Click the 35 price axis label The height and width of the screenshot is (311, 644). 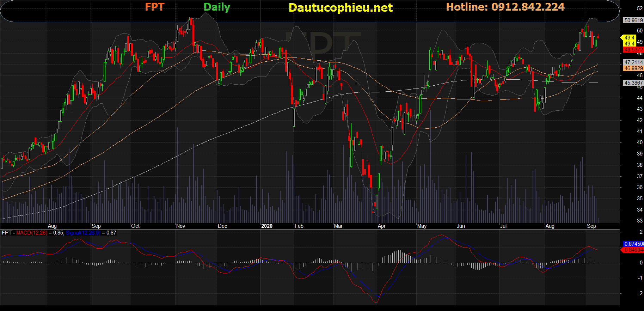click(640, 199)
